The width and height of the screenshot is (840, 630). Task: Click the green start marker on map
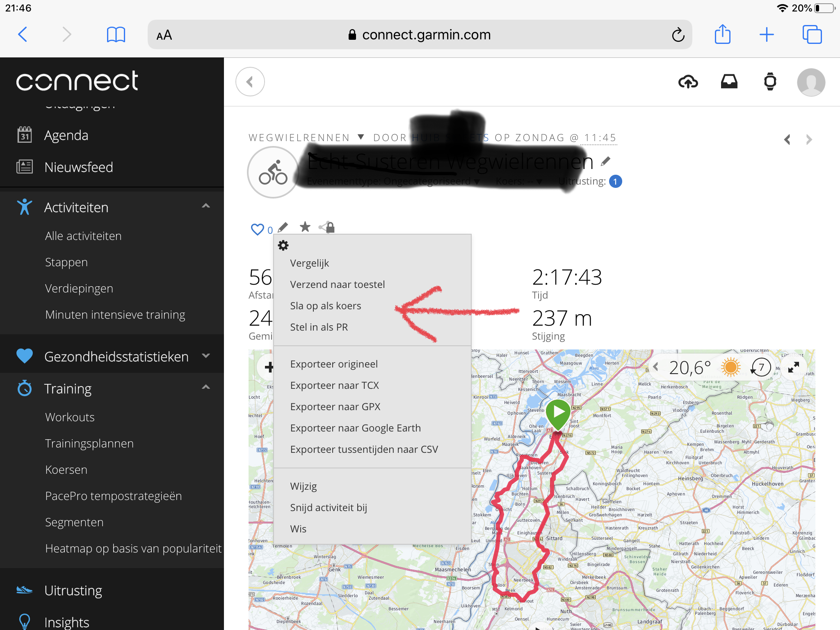point(558,412)
